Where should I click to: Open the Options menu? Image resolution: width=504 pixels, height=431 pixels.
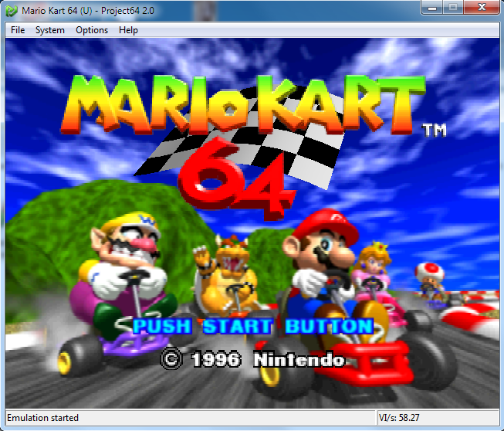click(92, 30)
